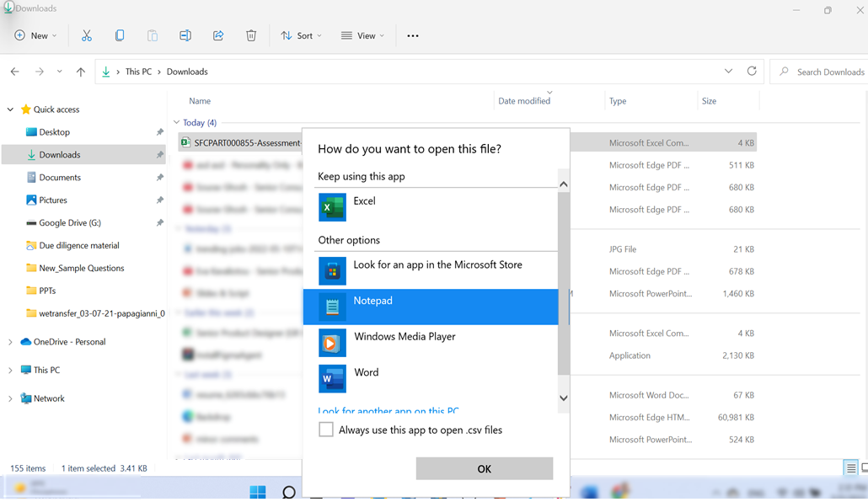Go up one folder level arrow
Image resolution: width=868 pixels, height=502 pixels.
pos(81,72)
